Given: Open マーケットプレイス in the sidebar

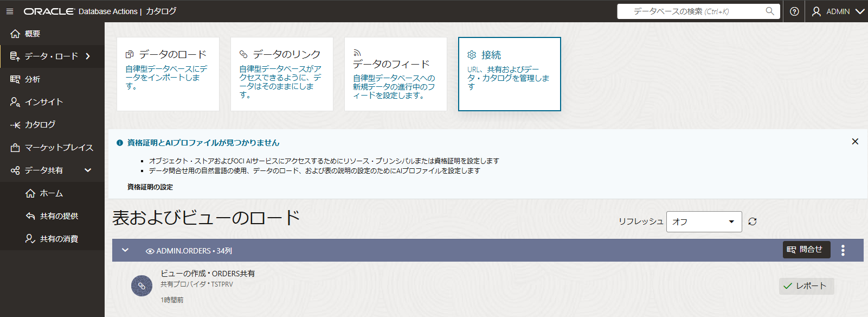Looking at the screenshot, I should coord(52,148).
